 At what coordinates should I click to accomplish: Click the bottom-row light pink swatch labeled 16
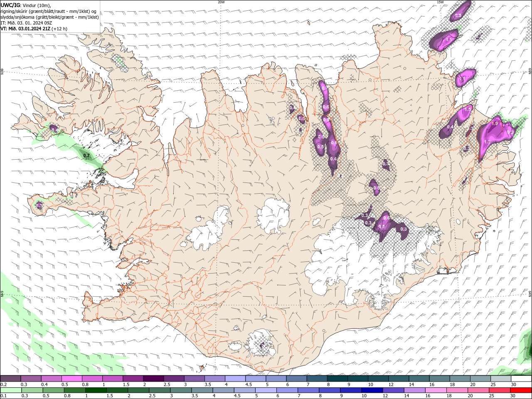click(436, 390)
